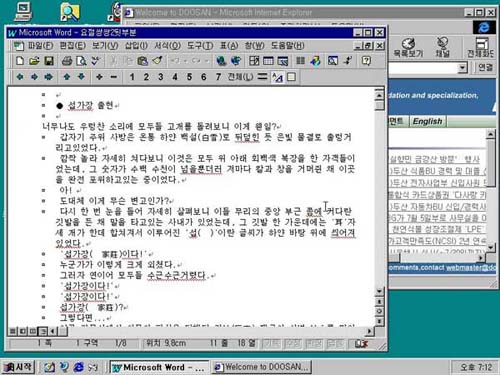The height and width of the screenshot is (375, 500).
Task: Switch to outline view button at bottom
Action: tap(42, 331)
